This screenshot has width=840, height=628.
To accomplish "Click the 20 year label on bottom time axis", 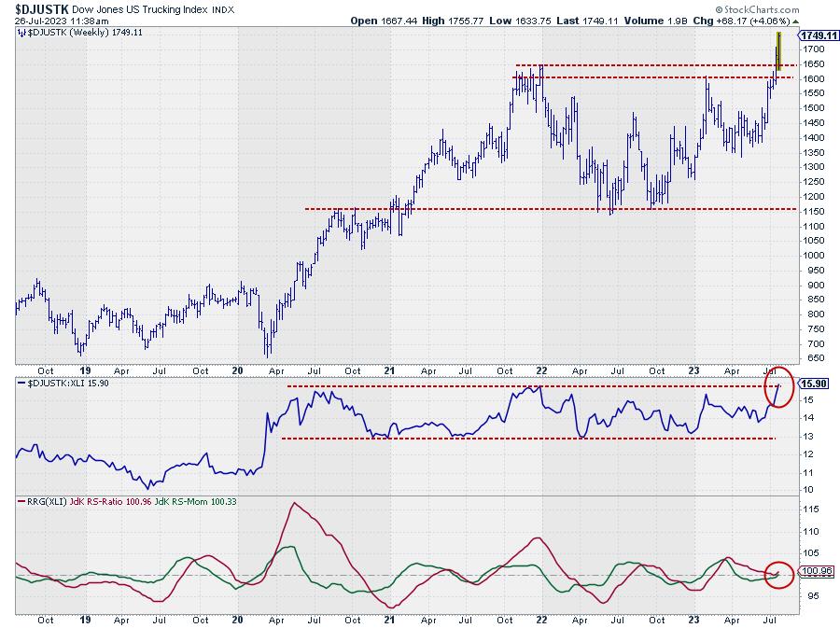I will point(237,619).
